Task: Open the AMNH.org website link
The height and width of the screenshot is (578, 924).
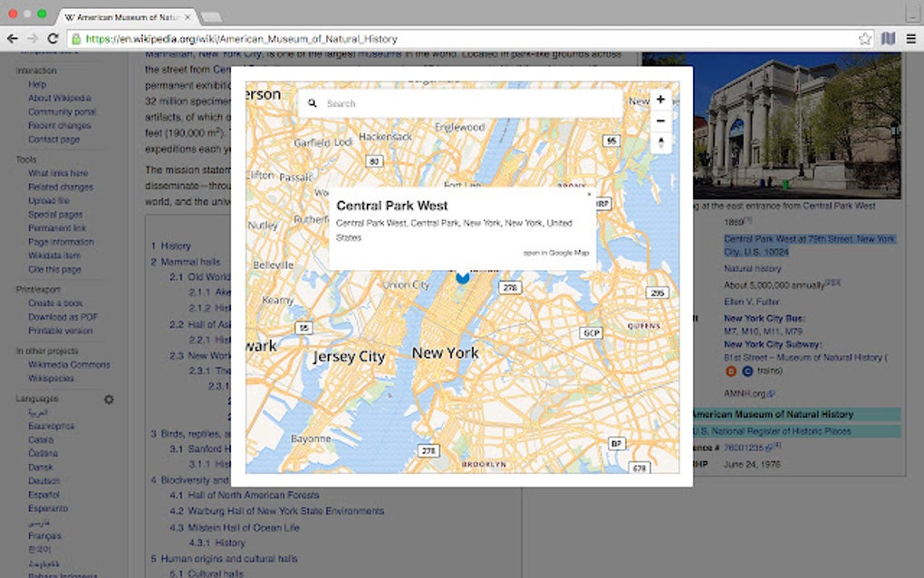Action: point(749,393)
